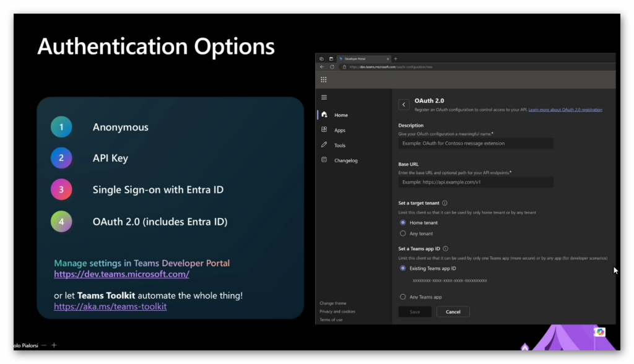Click the browser address bar URL
The height and width of the screenshot is (364, 634).
coord(391,67)
